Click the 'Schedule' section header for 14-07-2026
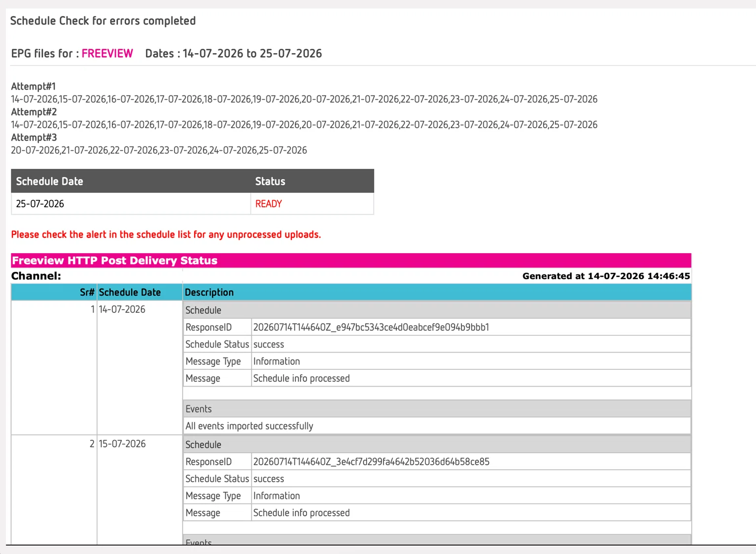Screen dimensions: 756x554 [437, 310]
